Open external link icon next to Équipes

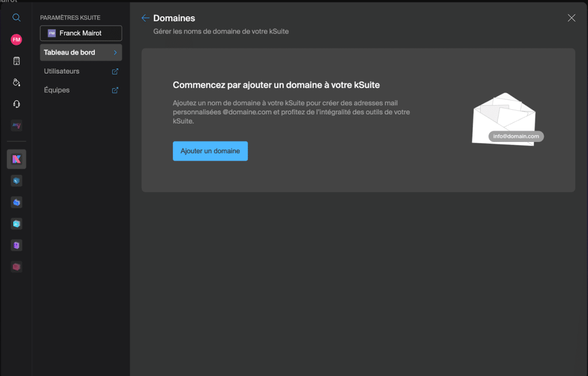115,90
